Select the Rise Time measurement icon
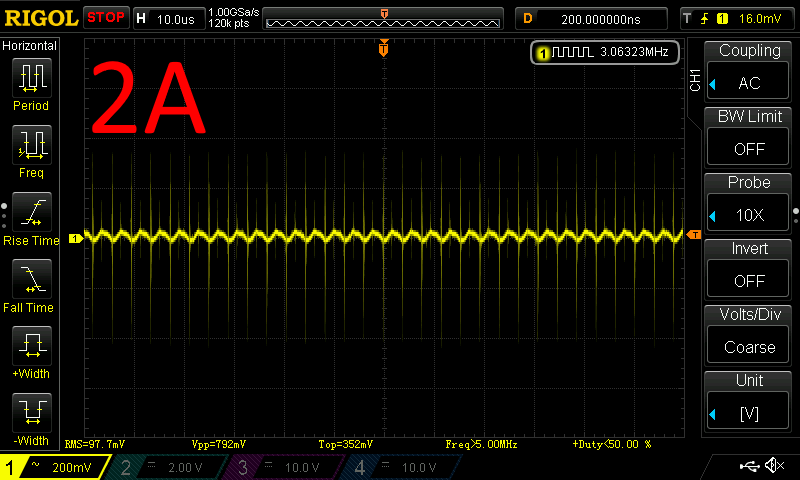This screenshot has width=800, height=480. (32, 212)
